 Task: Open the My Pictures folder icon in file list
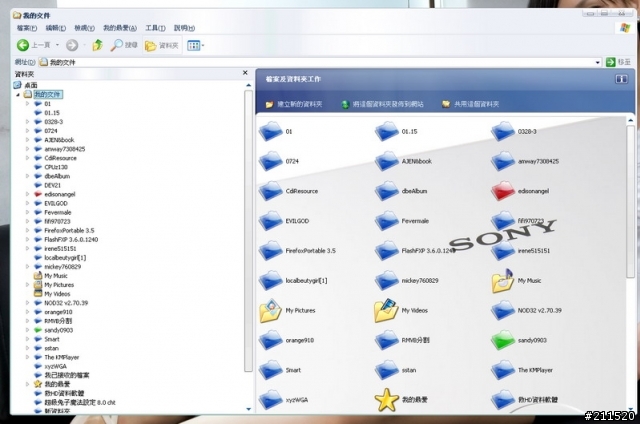[270, 311]
